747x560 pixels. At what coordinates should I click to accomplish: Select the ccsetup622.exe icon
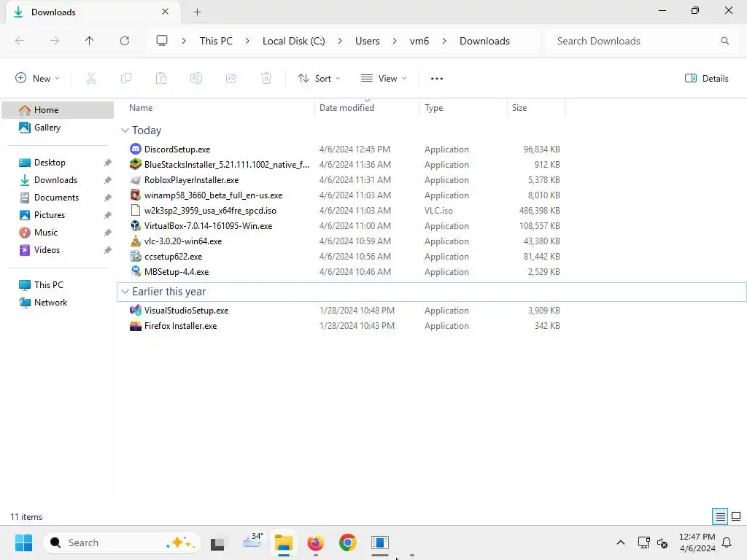coord(135,256)
